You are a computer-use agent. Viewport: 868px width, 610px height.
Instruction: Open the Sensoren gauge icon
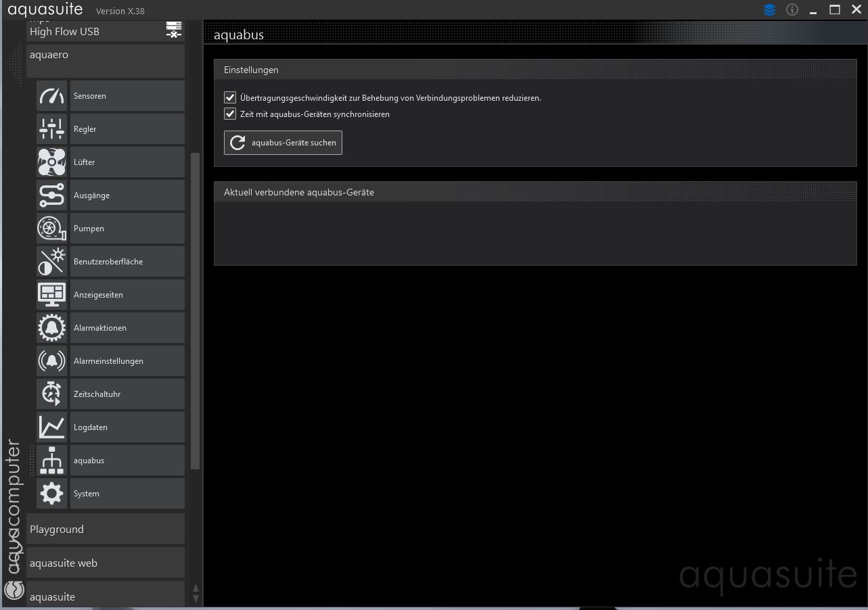click(51, 96)
